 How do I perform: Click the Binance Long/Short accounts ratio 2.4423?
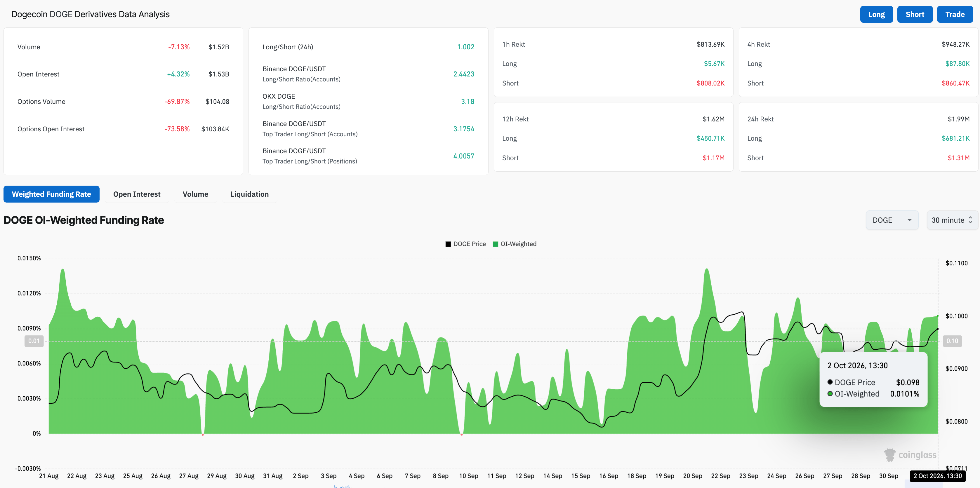[x=464, y=74]
